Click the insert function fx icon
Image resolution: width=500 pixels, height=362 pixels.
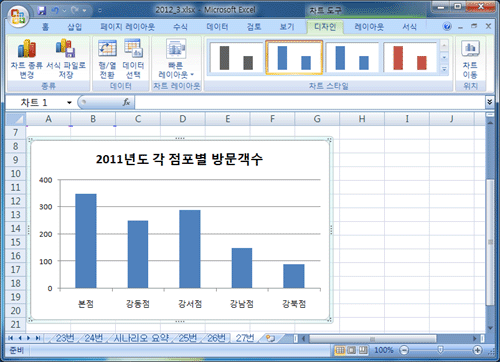click(126, 102)
